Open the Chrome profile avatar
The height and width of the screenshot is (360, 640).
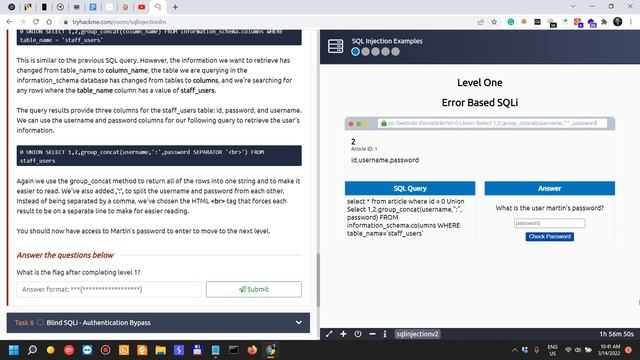coord(618,22)
